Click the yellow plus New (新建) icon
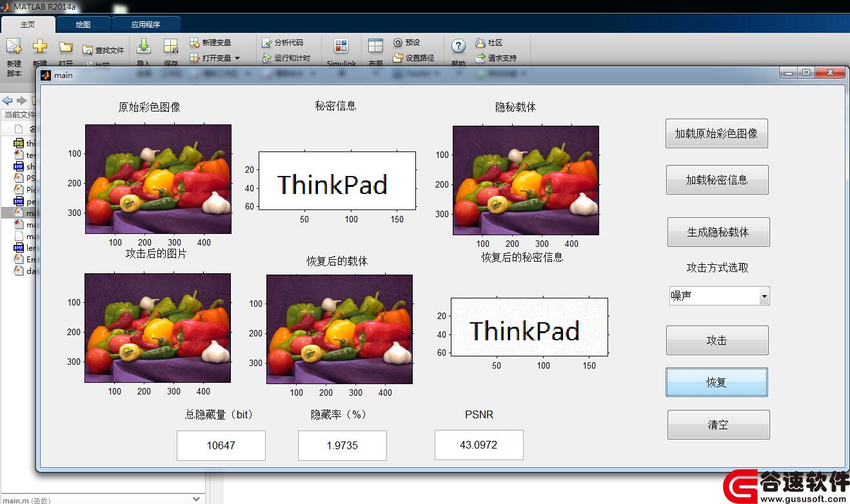 pos(40,46)
